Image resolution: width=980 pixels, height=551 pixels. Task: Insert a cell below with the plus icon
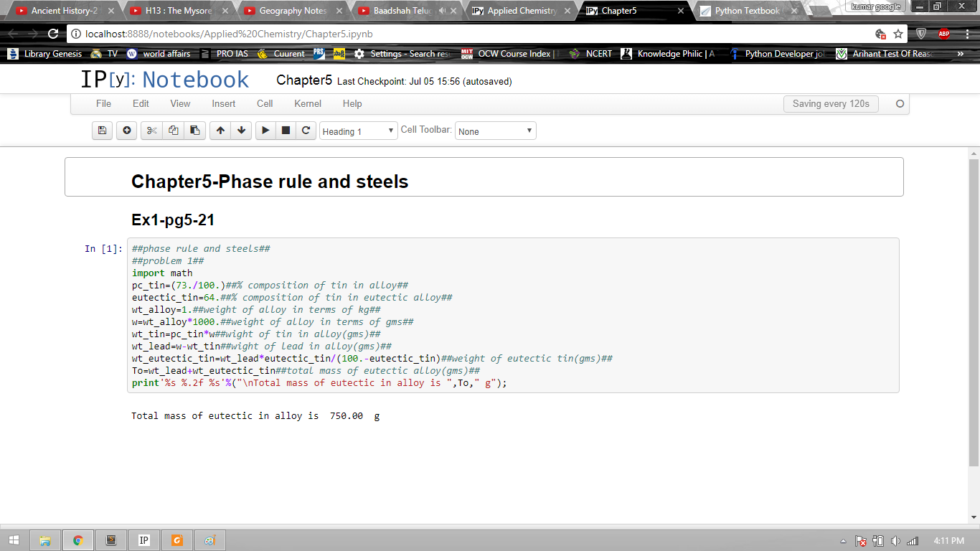127,131
